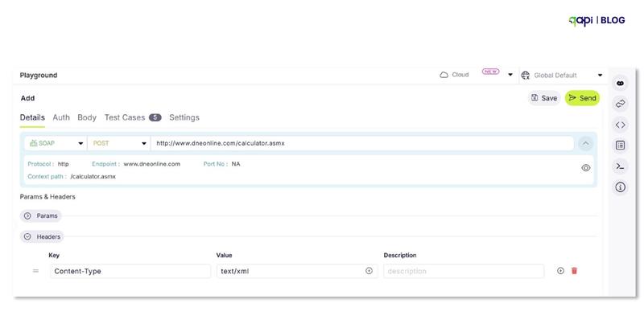Click the 'www.dneonline.com' endpoint value
The width and height of the screenshot is (644, 328).
pos(152,163)
